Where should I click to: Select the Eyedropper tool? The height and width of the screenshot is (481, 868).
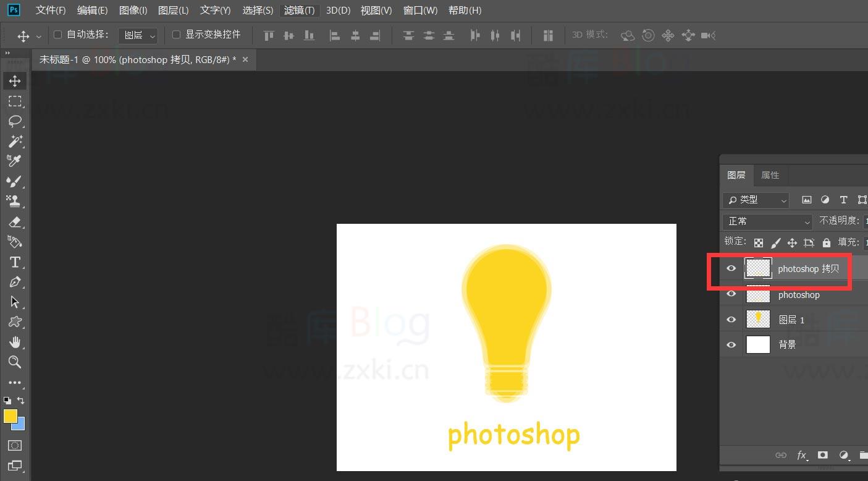tap(15, 161)
